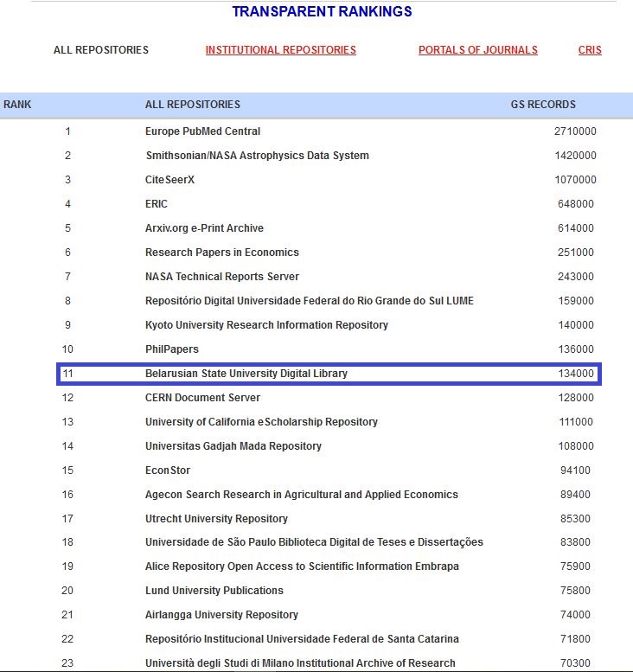Click the 140000 records value
This screenshot has width=633, height=672.
click(x=576, y=325)
